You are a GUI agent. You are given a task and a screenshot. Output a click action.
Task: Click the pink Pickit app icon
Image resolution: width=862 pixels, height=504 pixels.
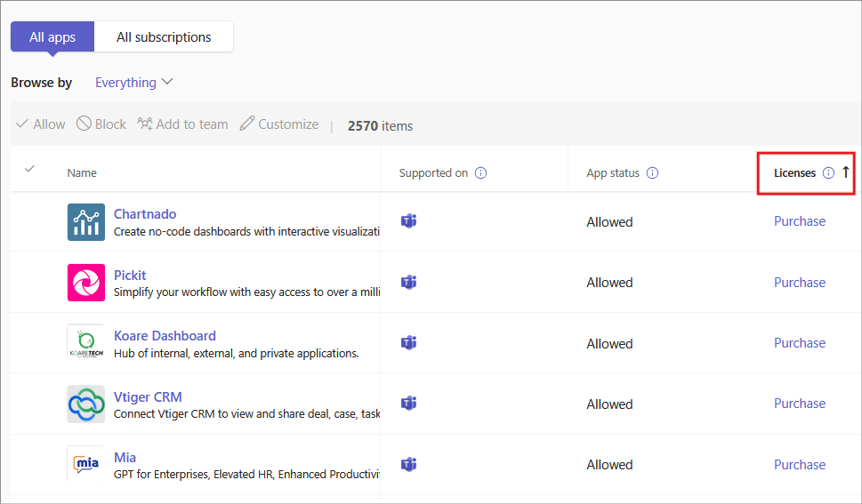pyautogui.click(x=85, y=283)
